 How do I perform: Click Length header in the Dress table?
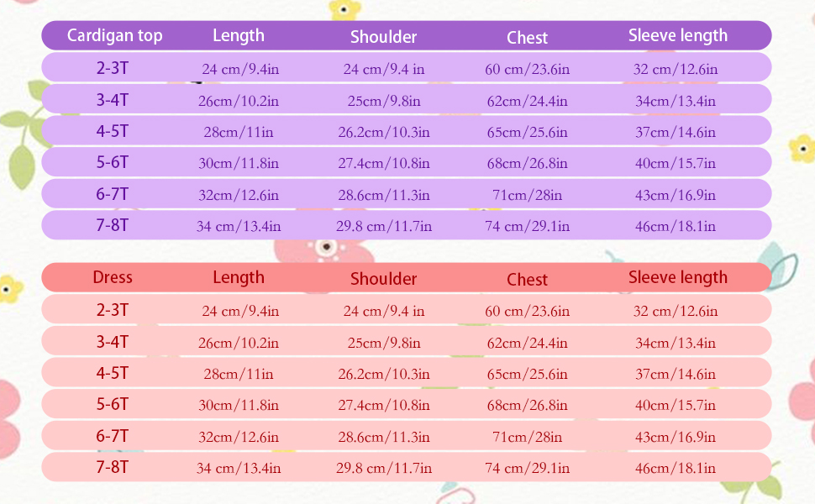click(x=239, y=278)
